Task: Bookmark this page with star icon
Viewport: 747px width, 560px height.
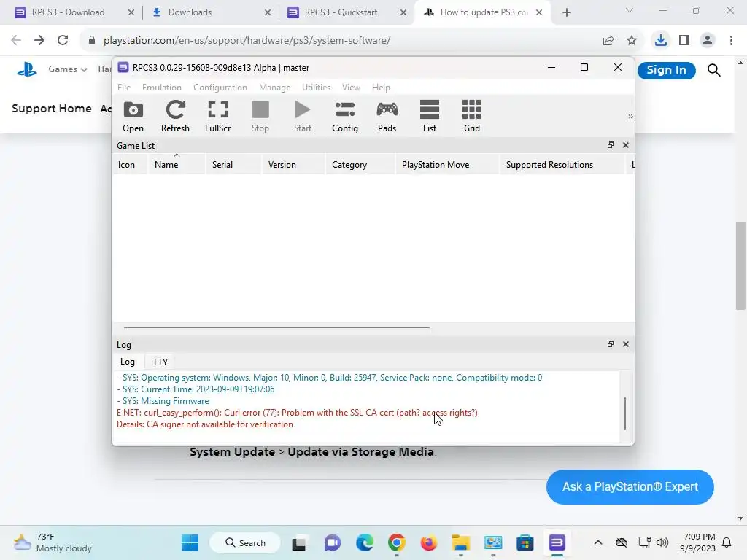Action: coord(632,41)
